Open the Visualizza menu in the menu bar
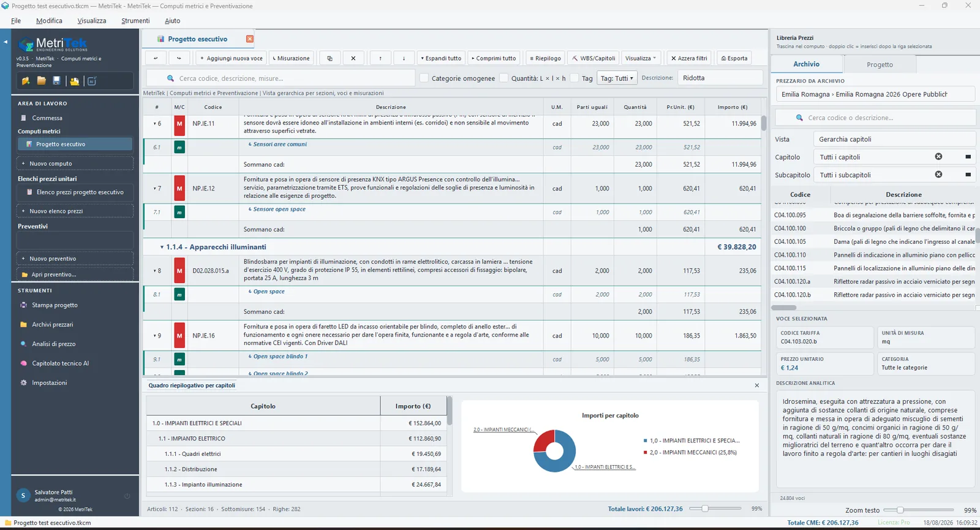The height and width of the screenshot is (530, 980). pos(92,21)
